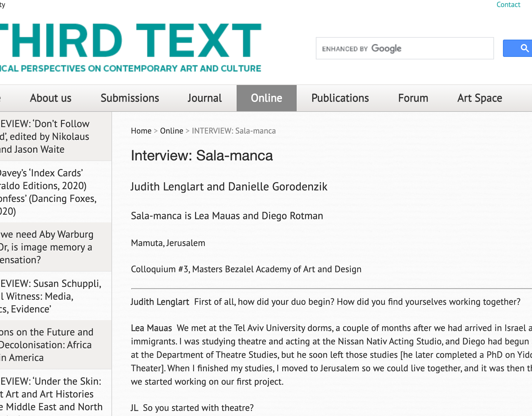532x416 pixels.
Task: Open the Davey's 'Index Cards' sidebar article
Action: [56, 192]
